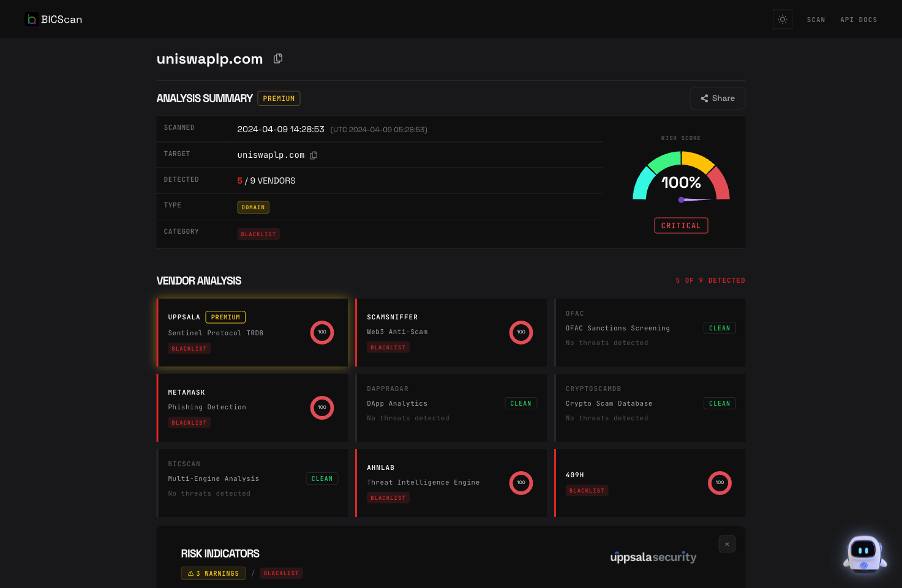The height and width of the screenshot is (588, 902).
Task: Click the AhnLab score ring icon
Action: [521, 483]
